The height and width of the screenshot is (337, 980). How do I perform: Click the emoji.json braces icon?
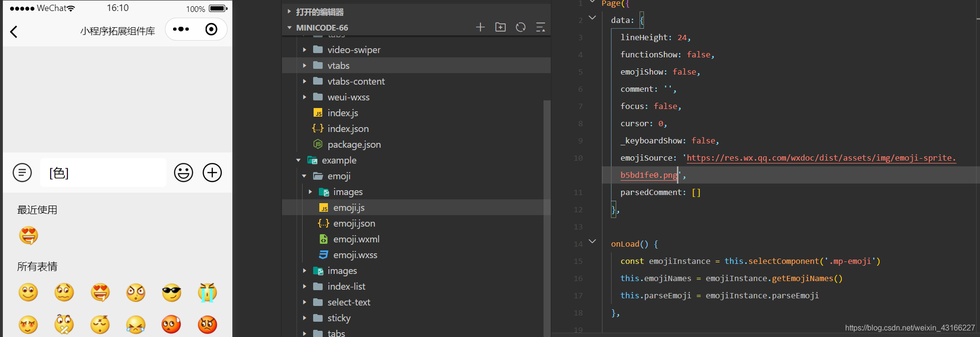point(324,223)
